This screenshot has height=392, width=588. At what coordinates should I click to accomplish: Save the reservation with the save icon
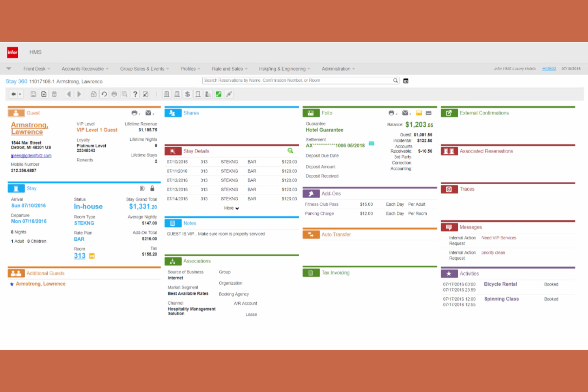pyautogui.click(x=34, y=94)
